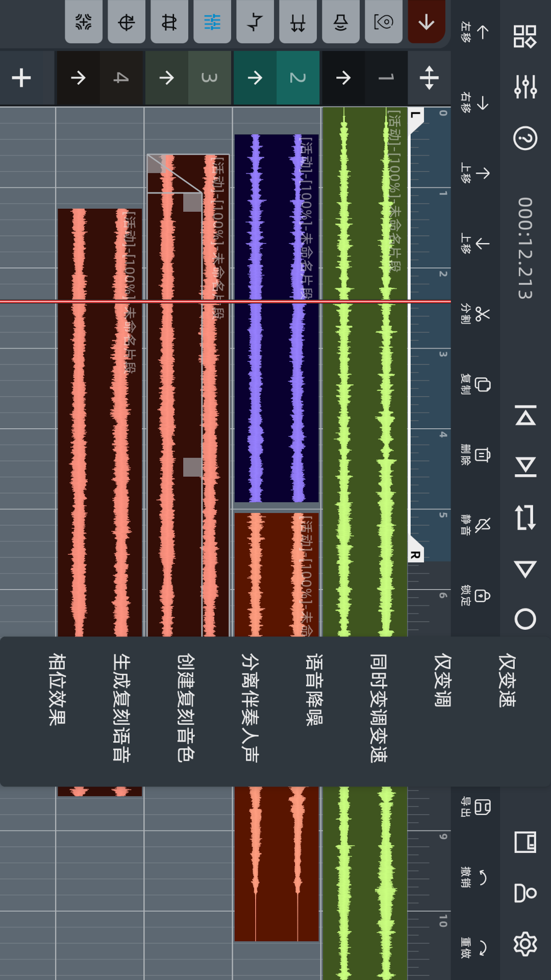Select the purple waveform clip on track 2
The width and height of the screenshot is (551, 980).
[277, 318]
